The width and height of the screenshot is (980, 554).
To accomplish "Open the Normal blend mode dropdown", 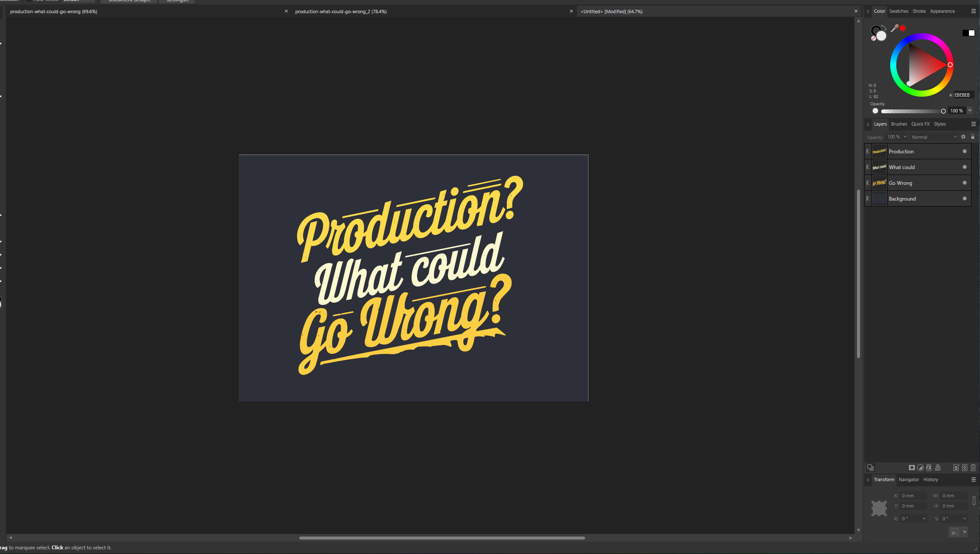I will click(934, 137).
